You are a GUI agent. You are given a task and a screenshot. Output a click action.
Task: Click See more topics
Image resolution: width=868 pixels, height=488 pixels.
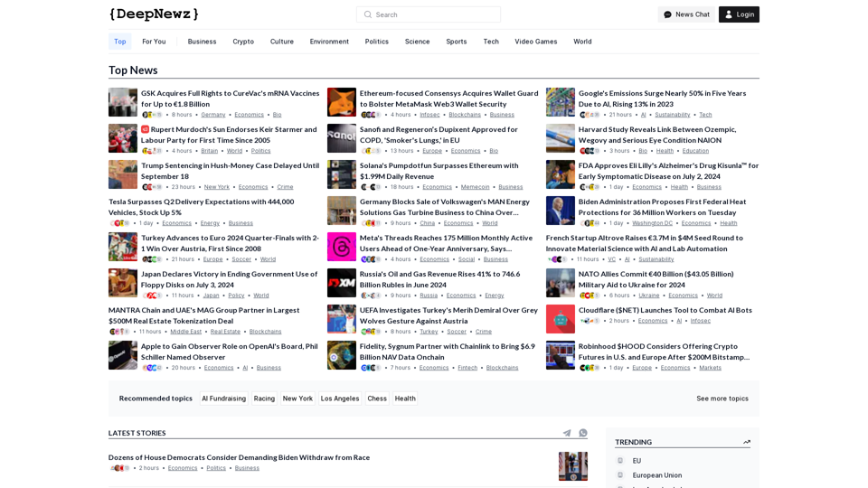[722, 399]
